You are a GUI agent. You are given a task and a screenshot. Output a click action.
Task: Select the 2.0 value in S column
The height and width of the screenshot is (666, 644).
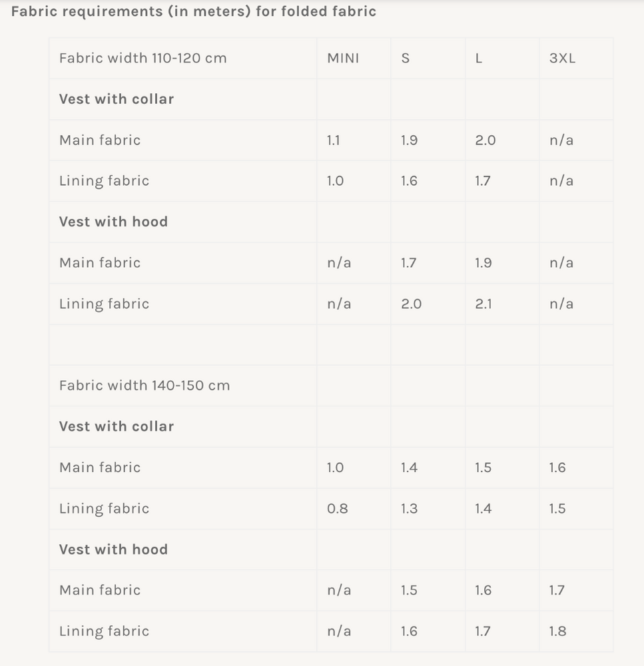(x=411, y=304)
